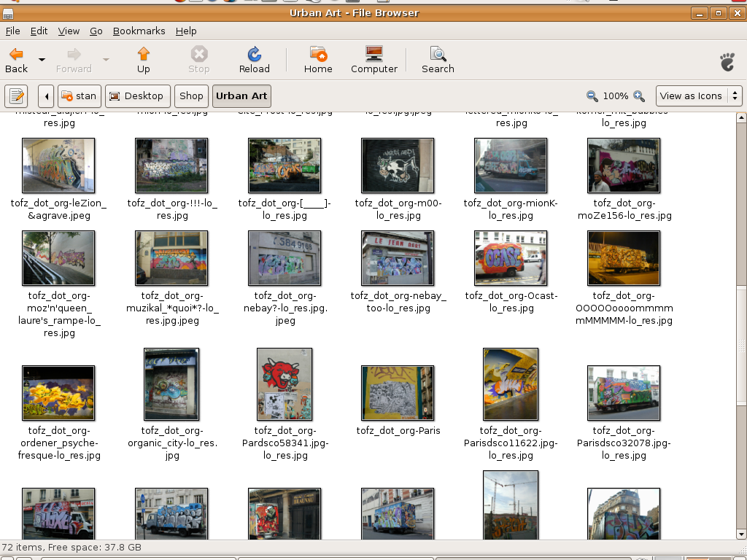
Task: Select the tofz_dot_org-Ocast-lo_res.jpg thumbnail
Action: tap(510, 257)
